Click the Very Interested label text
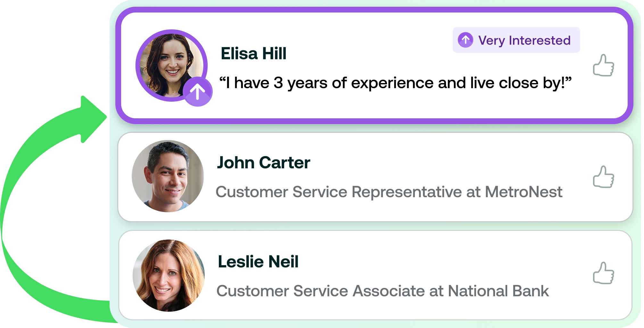 pyautogui.click(x=524, y=41)
